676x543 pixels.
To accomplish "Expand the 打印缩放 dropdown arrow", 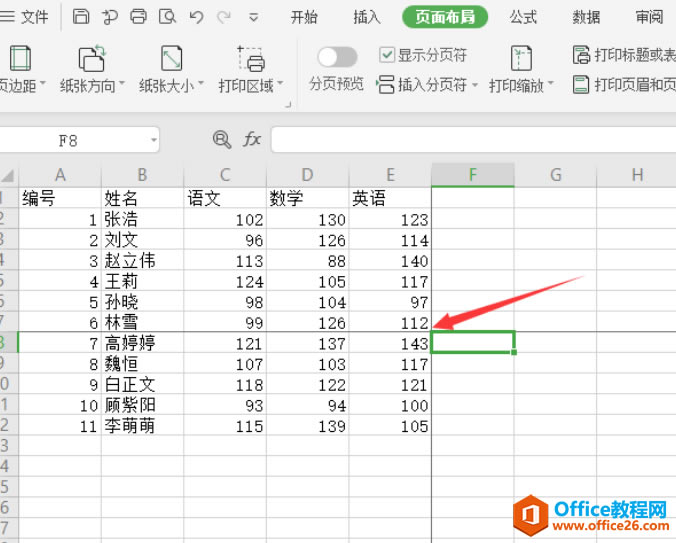I will [x=550, y=83].
